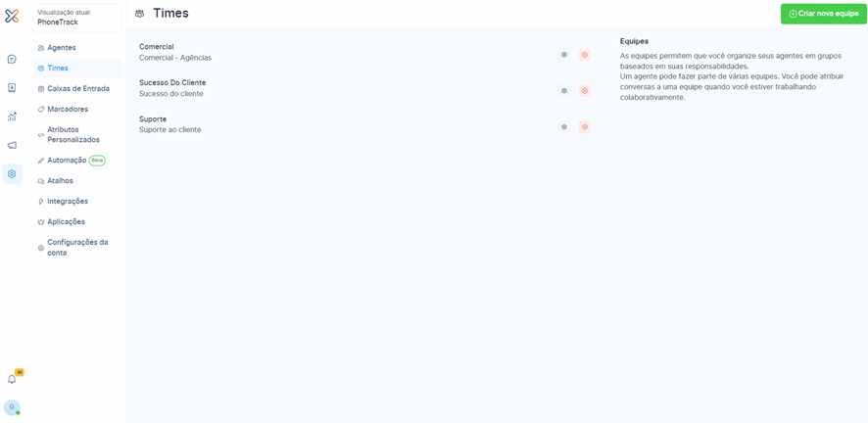Click the PhoneTrack account view box
Screen dimensions: 868x423
coord(77,18)
